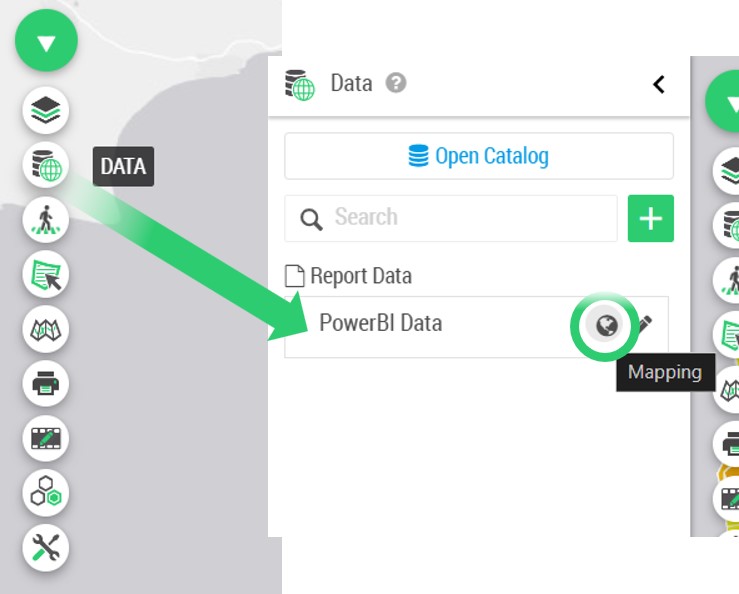Open Catalog button in Data panel
Screen dimensions: 739x594
479,156
